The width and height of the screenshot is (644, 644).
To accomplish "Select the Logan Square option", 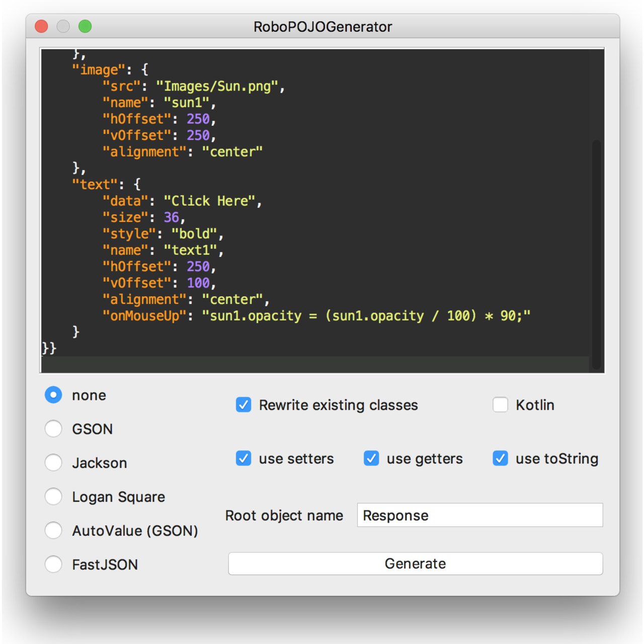I will point(53,497).
